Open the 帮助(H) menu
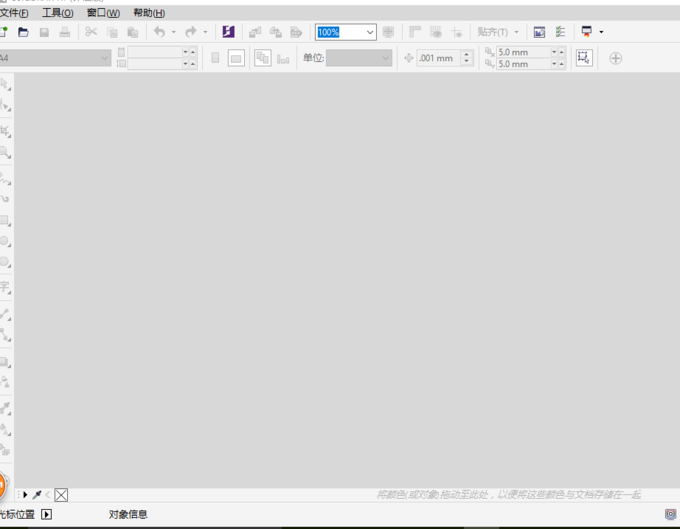 pyautogui.click(x=149, y=13)
